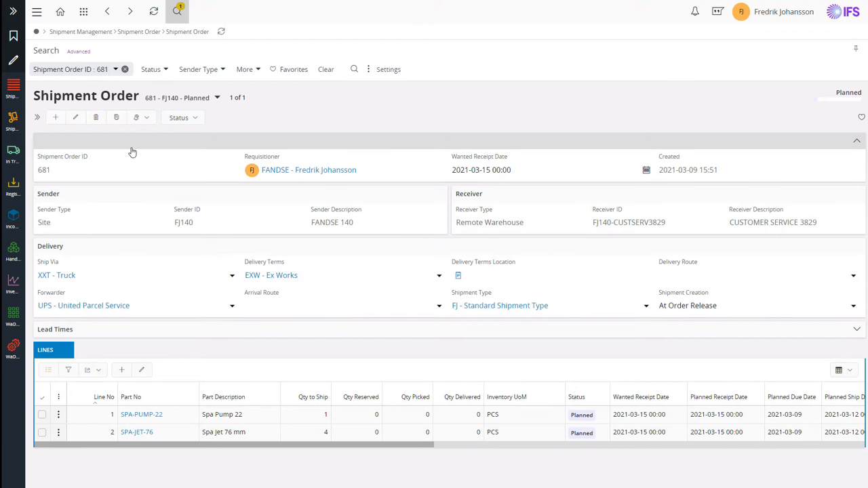Screen dimensions: 868x488
Task: Add a new shipment order record
Action: tap(56, 117)
